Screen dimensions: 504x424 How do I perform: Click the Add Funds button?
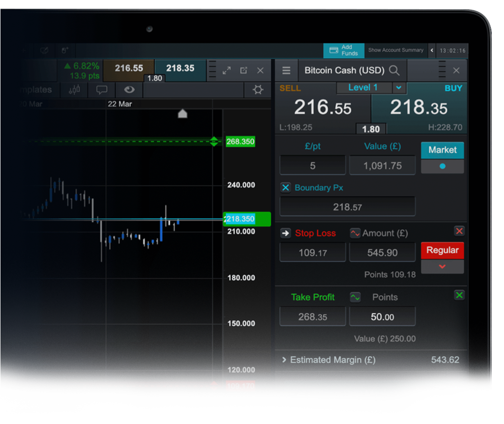[x=343, y=51]
